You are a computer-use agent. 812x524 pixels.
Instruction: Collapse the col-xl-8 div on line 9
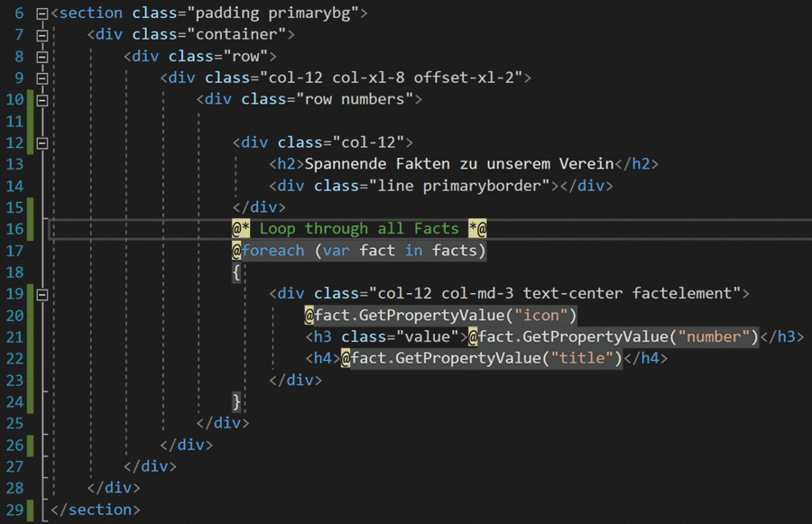42,78
